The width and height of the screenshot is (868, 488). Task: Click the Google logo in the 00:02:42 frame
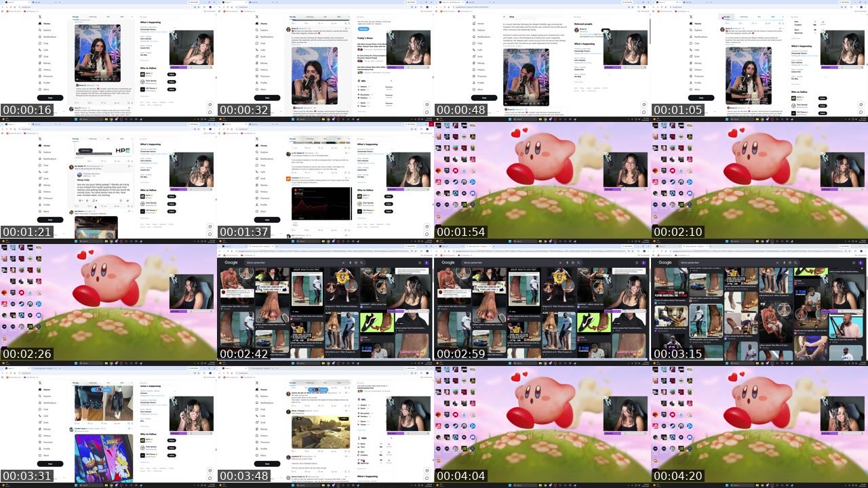point(231,262)
